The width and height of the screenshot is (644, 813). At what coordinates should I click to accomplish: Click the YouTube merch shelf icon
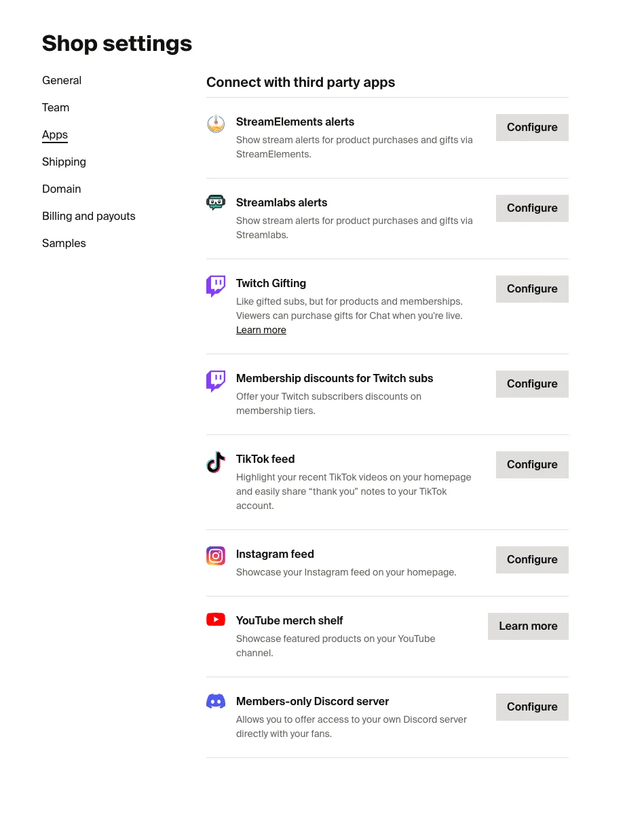[216, 620]
